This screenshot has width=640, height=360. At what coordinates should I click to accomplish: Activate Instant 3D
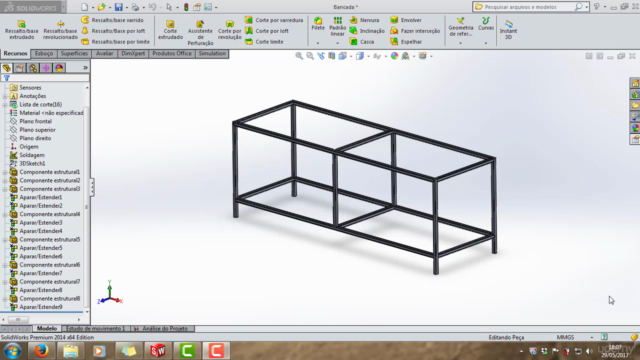coord(508,30)
